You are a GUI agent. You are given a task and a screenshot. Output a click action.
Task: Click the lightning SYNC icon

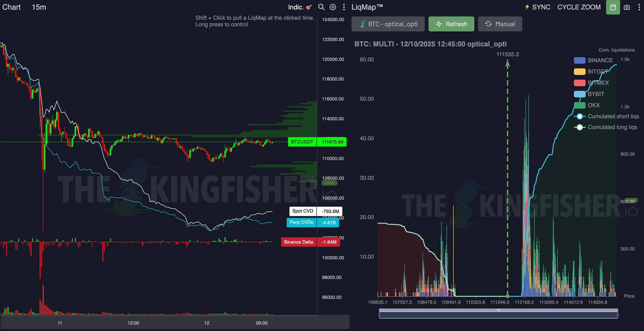point(527,7)
